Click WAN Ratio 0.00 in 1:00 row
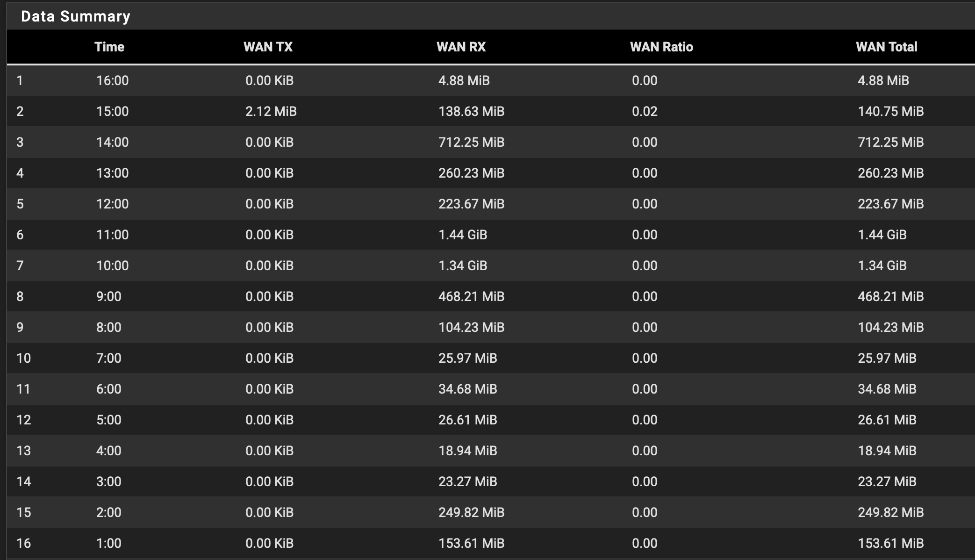Screen dimensions: 975x560 645,543
